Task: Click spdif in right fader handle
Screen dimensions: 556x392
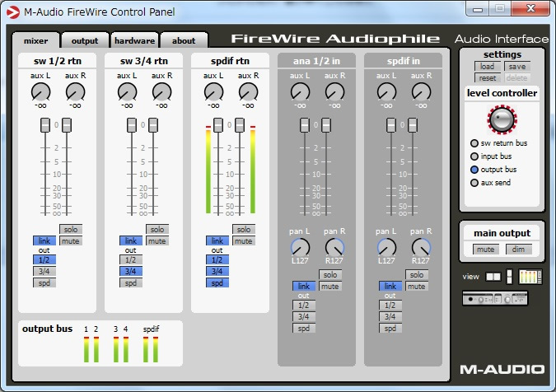Action: (413, 125)
